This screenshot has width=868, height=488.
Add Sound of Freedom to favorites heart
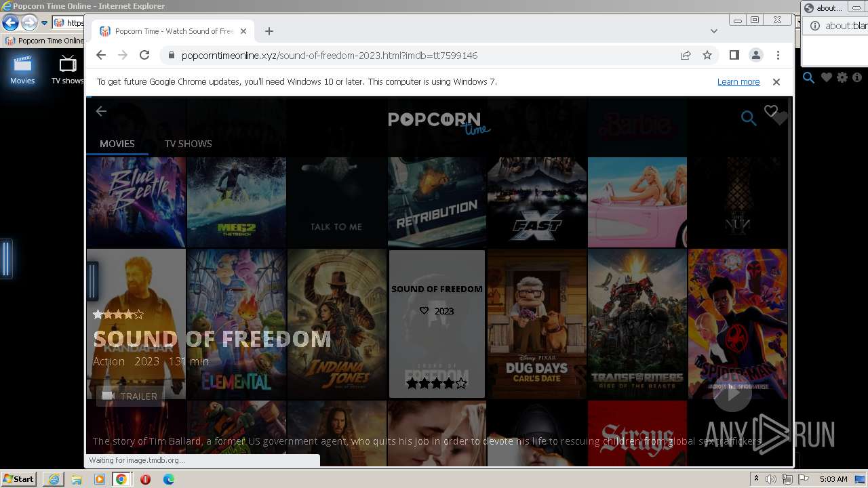pos(771,112)
